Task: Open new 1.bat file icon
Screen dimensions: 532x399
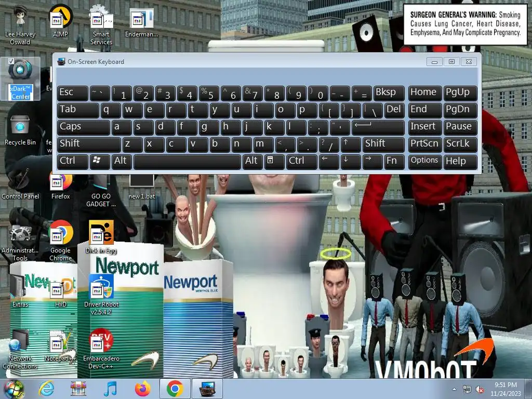Action: [x=141, y=187]
